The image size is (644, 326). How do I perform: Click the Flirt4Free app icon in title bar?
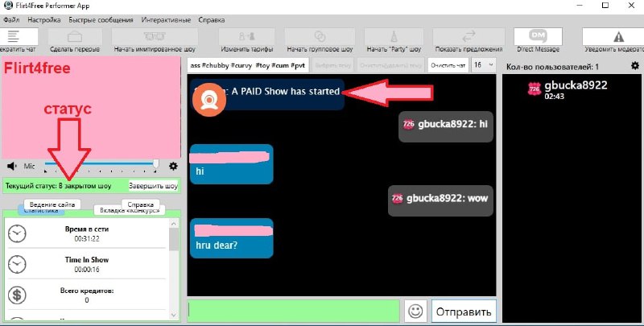coord(7,6)
